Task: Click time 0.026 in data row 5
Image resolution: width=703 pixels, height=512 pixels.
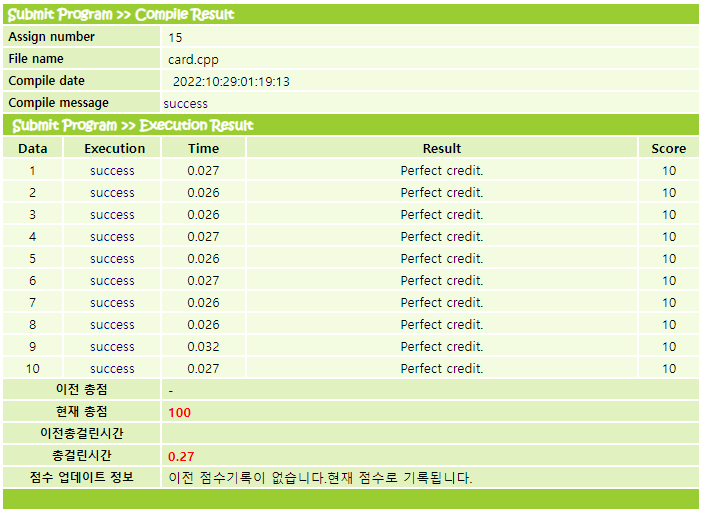Action: [x=203, y=259]
